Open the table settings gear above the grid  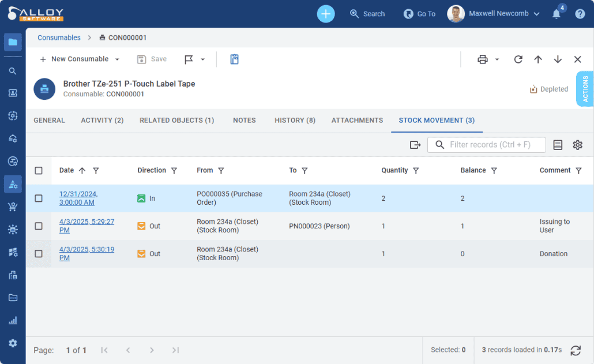577,145
